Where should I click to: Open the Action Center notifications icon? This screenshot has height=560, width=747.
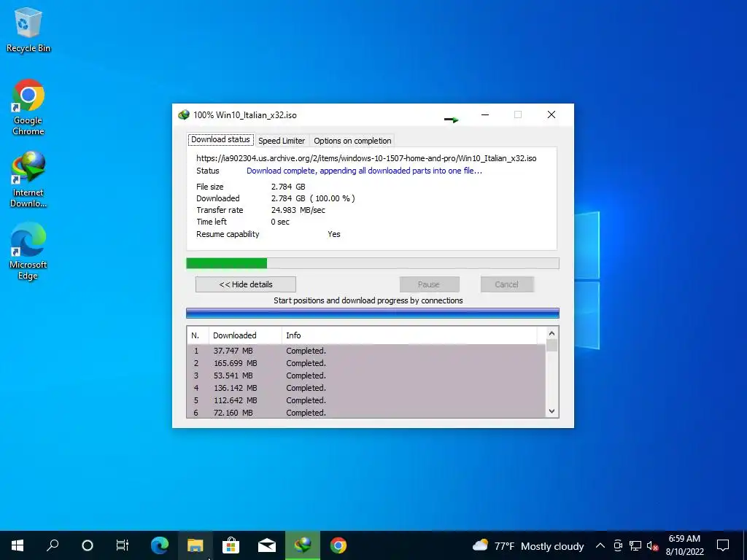coord(723,545)
